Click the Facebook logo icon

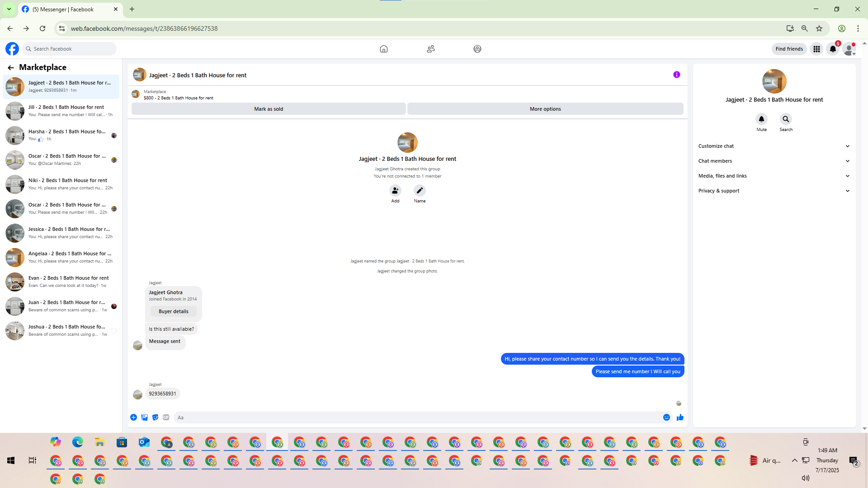coord(12,49)
